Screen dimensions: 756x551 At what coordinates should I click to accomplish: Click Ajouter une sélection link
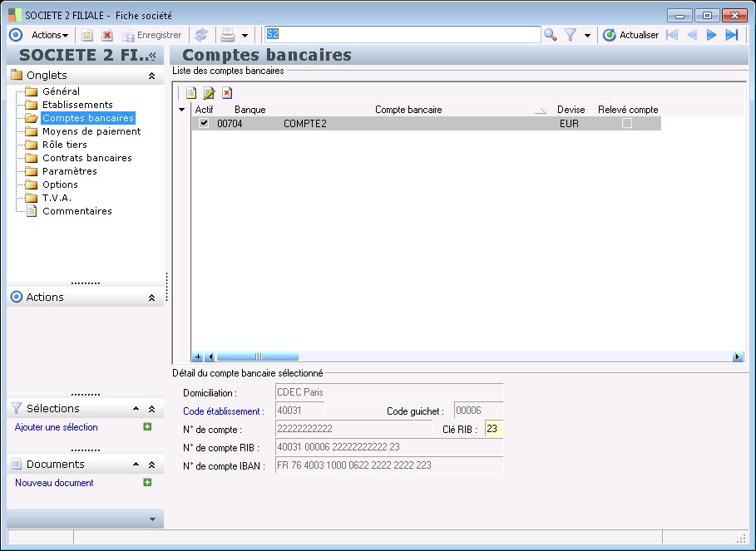(57, 427)
